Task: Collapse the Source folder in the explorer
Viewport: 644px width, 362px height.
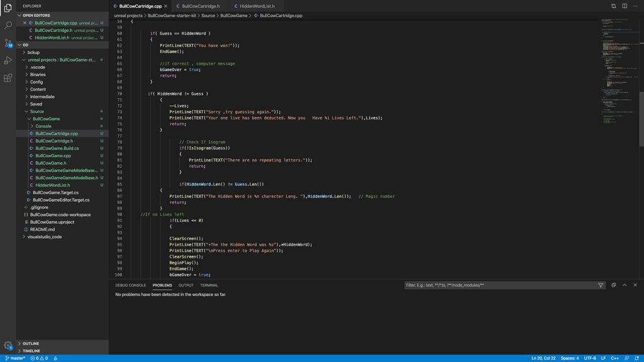Action: [x=38, y=111]
